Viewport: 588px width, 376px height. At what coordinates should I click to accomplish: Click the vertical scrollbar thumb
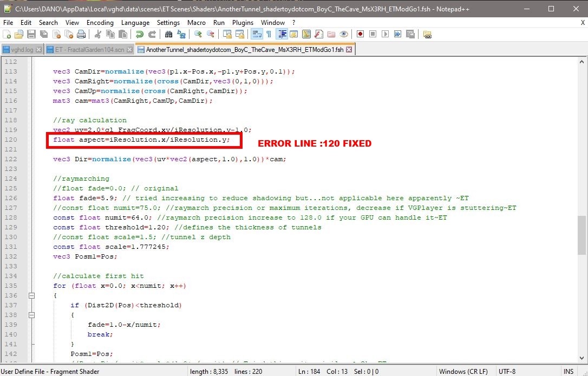[582, 235]
